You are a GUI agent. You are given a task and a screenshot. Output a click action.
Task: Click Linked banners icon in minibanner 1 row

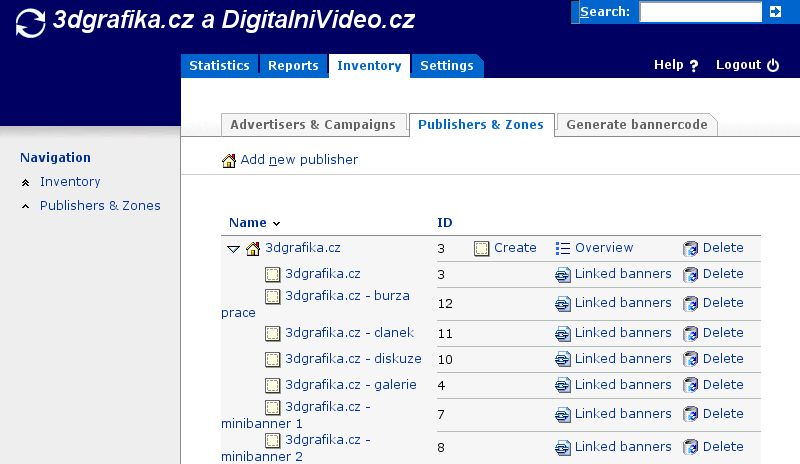562,414
